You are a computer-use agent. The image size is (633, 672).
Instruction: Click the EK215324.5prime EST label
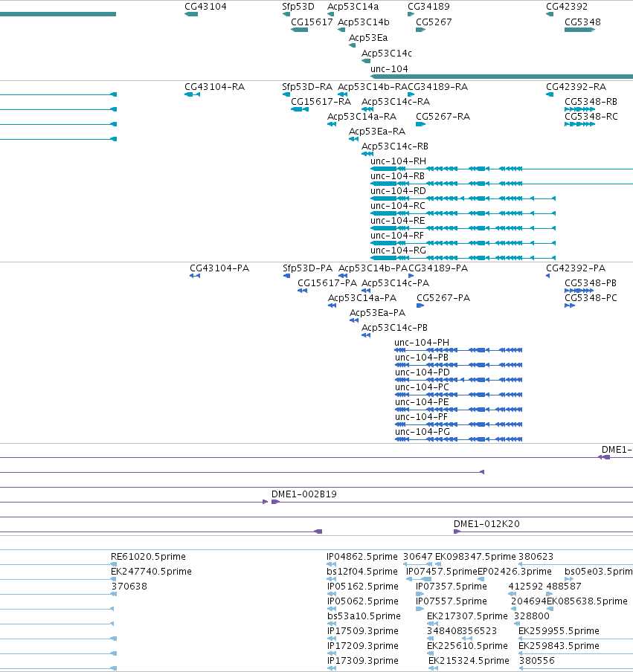pyautogui.click(x=469, y=660)
